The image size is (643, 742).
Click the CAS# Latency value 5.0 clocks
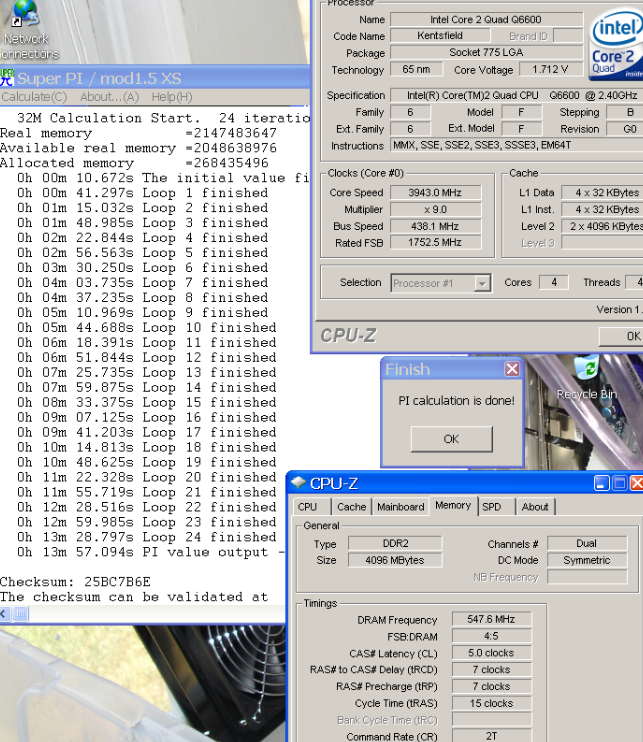(x=491, y=653)
